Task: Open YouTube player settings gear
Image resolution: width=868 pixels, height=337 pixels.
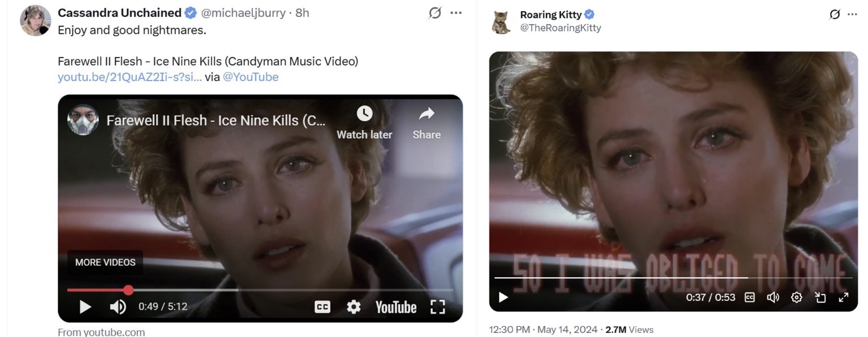Action: pos(354,307)
